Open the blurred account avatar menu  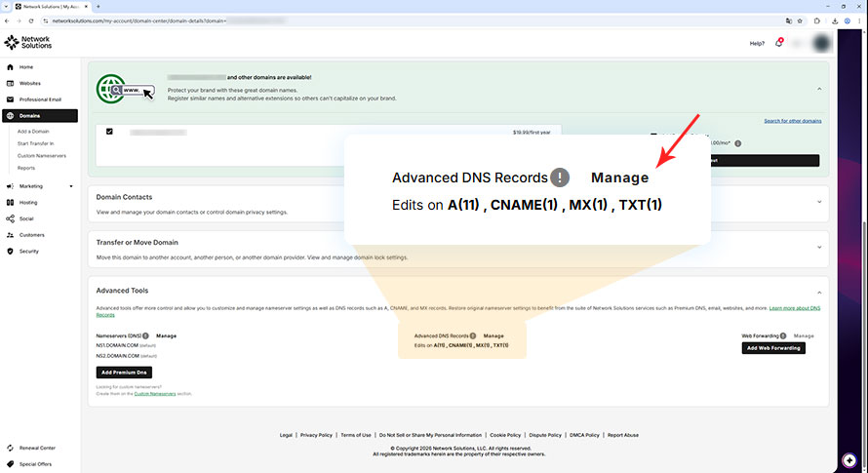pos(821,43)
